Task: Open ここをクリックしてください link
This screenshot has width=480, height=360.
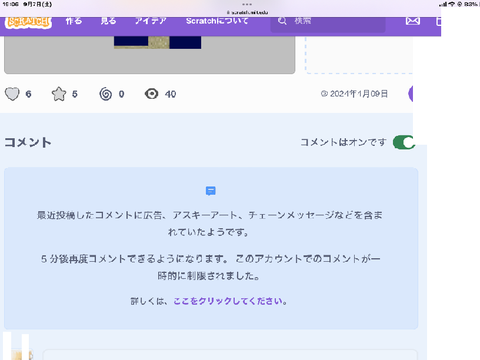Action: coord(228,301)
